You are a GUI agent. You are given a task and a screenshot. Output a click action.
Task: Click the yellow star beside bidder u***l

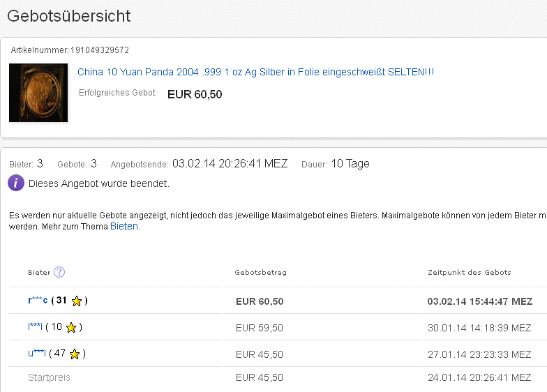pyautogui.click(x=75, y=354)
